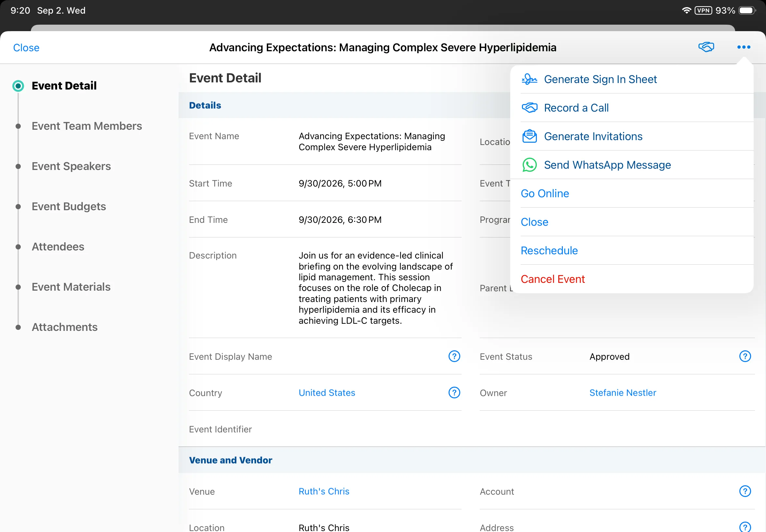This screenshot has height=532, width=766.
Task: Show help for Event Status field
Action: 745,356
